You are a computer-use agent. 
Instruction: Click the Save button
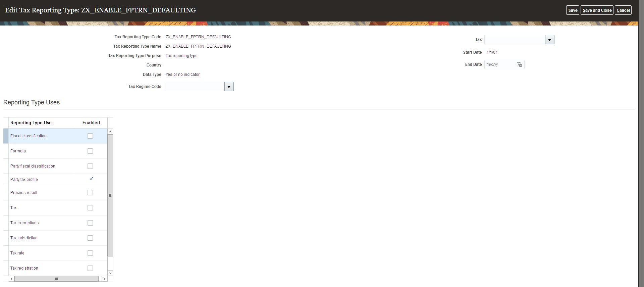573,10
